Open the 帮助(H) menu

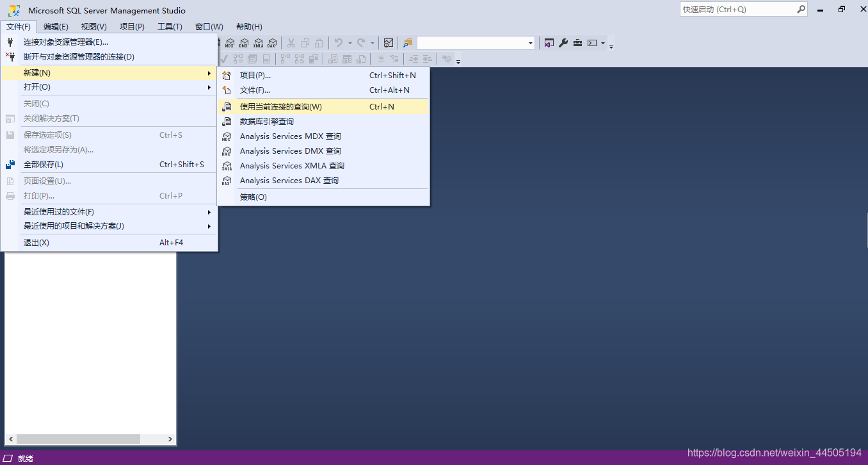point(249,26)
